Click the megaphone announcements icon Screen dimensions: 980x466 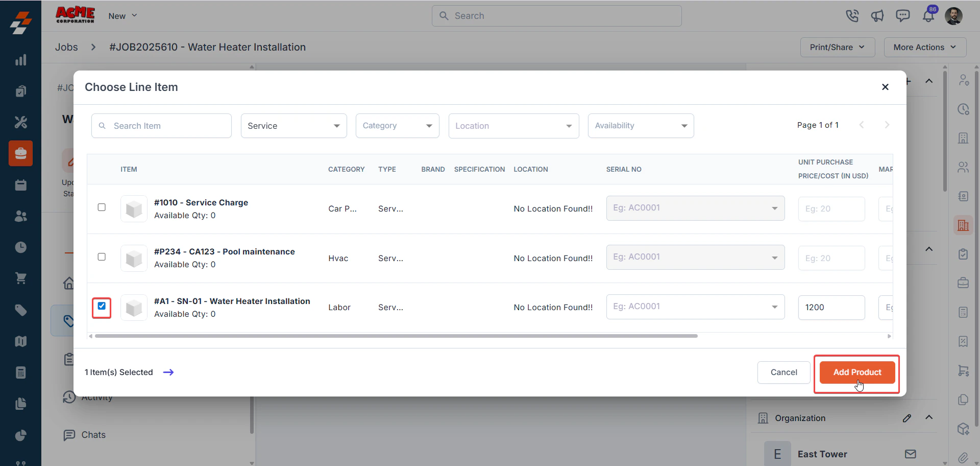pos(877,16)
